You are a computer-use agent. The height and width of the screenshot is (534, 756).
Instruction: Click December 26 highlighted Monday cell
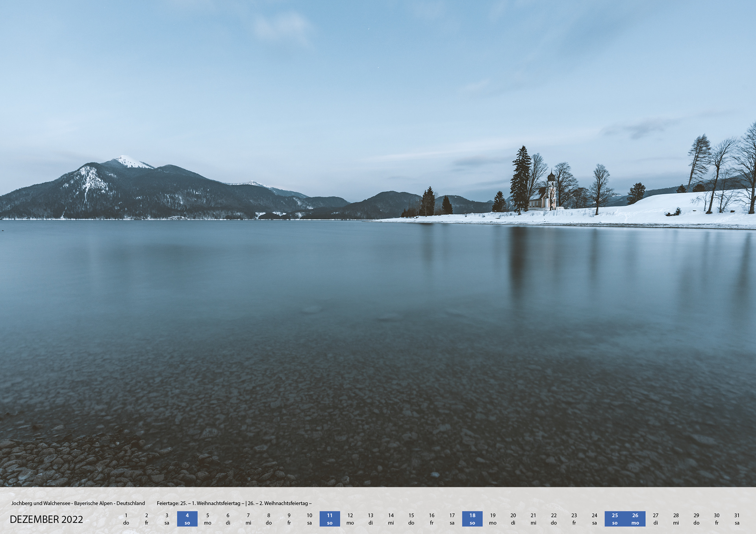635,519
